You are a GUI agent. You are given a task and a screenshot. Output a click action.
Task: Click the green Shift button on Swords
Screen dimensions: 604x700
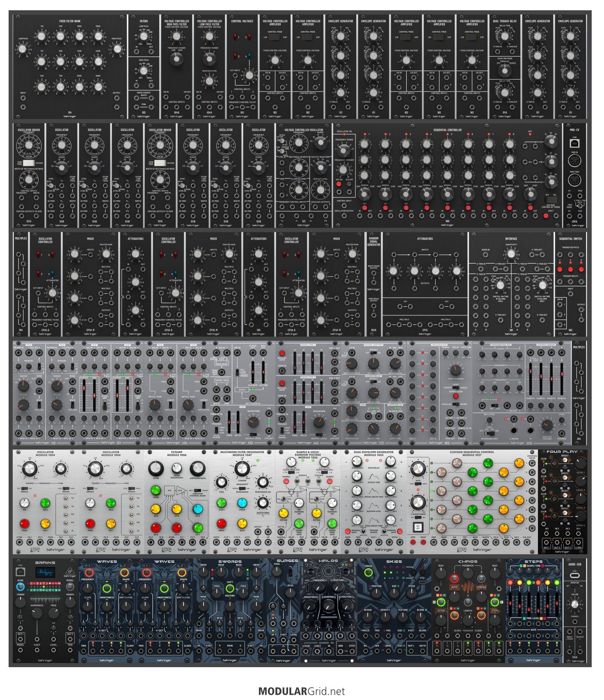point(230,589)
